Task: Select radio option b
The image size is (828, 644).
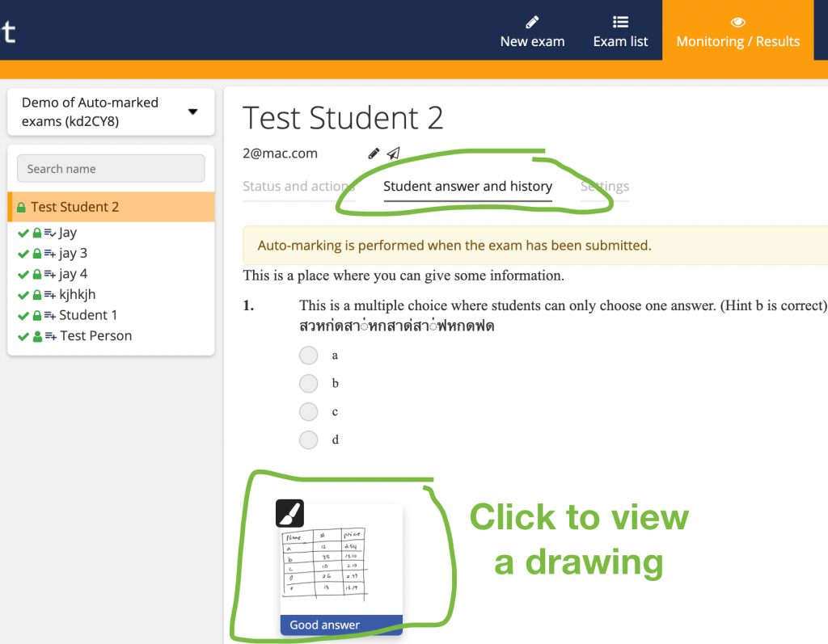Action: pyautogui.click(x=308, y=383)
